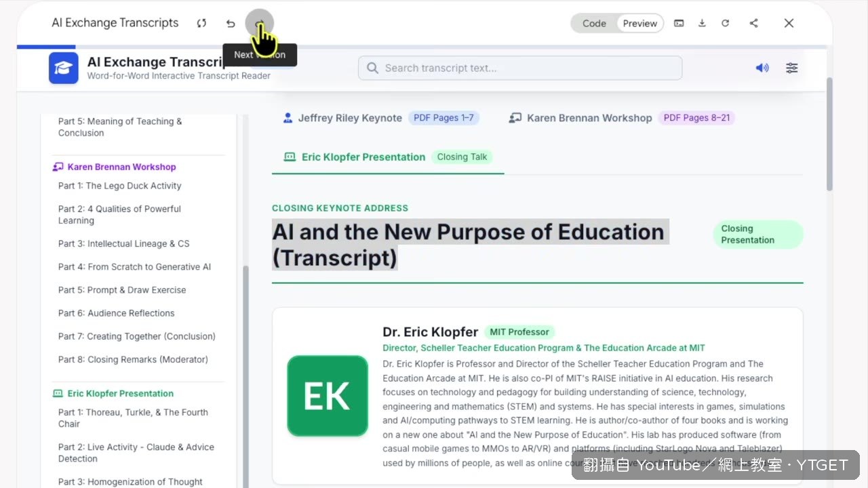Open Part 8: Closing Remarks (Moderator)
Screen dimensions: 868x488
click(x=133, y=359)
